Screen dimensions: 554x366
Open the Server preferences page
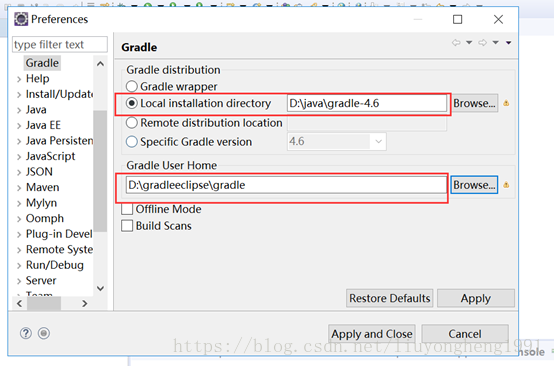(x=41, y=281)
